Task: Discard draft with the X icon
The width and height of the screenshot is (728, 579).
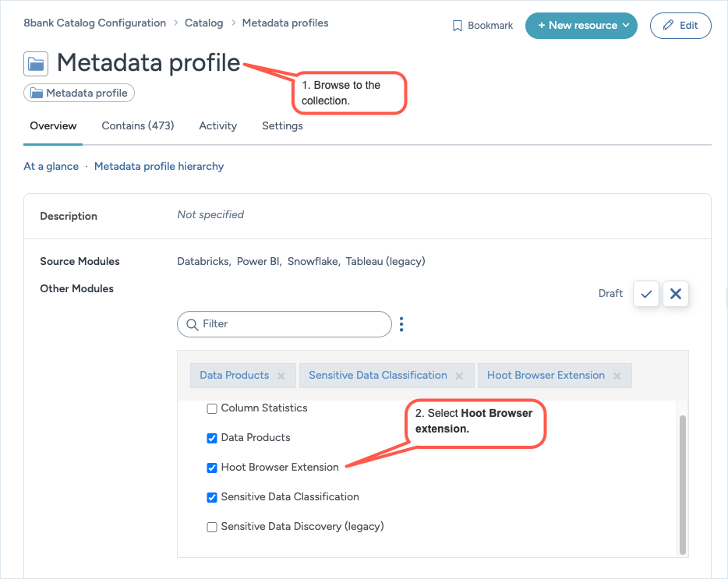Action: point(675,294)
